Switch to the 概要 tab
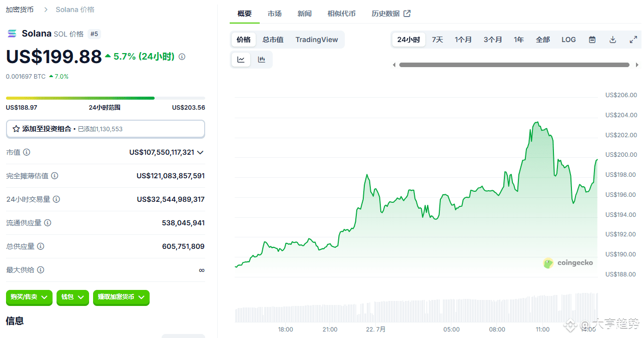Screen dimensions: 644x338 [245, 14]
